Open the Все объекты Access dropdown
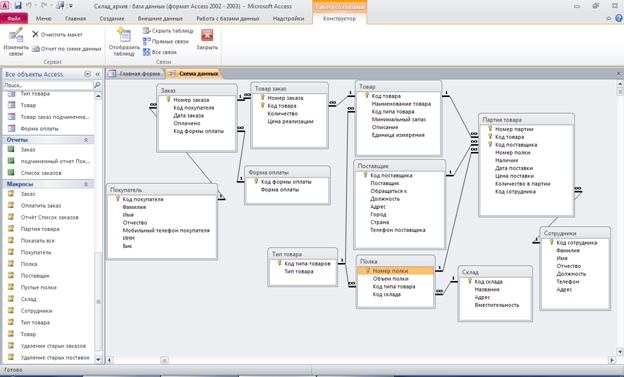This screenshot has width=624, height=377. 87,74
